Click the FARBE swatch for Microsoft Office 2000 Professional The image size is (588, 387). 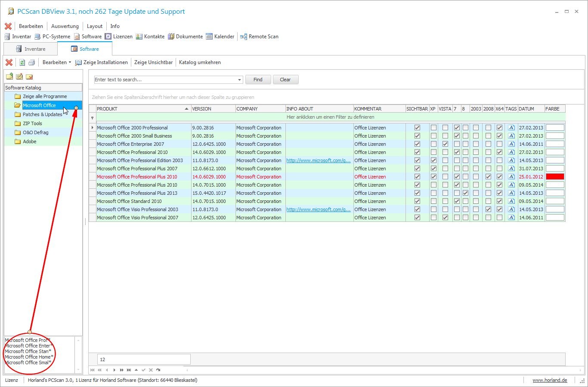click(x=555, y=128)
